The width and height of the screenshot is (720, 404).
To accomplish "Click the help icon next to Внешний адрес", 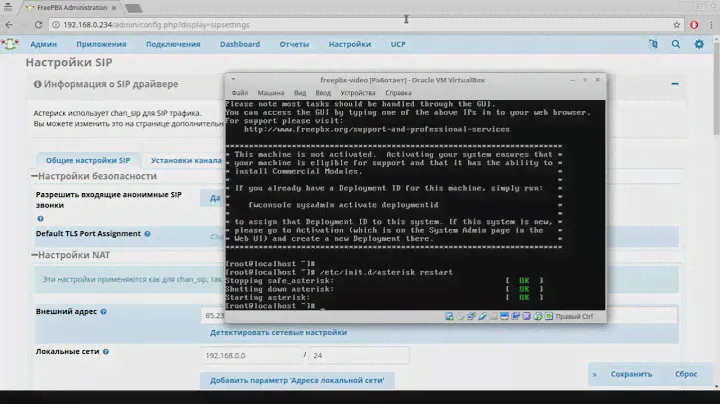I will click(x=104, y=312).
